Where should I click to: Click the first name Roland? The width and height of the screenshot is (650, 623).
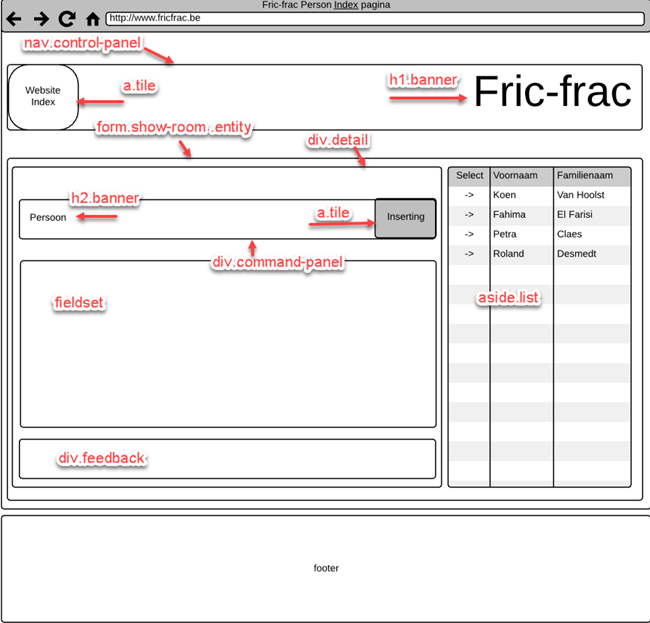508,254
